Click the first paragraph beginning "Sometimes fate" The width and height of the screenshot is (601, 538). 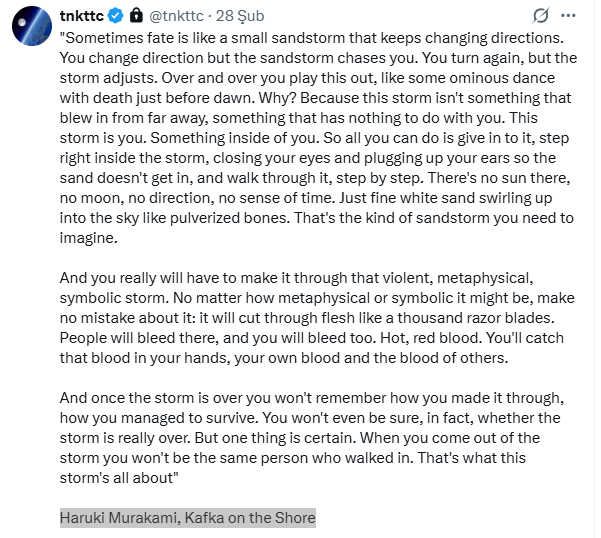pos(300,137)
